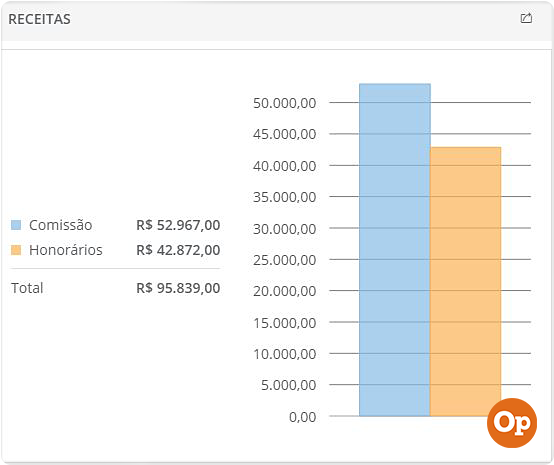Click the 45.000,00 axis label

click(x=284, y=134)
